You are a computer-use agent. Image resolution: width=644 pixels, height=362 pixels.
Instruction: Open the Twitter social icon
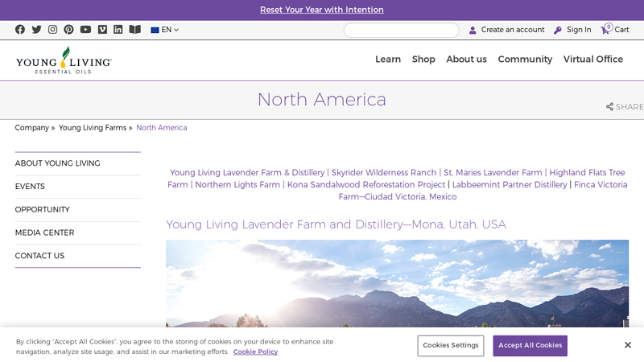(36, 30)
